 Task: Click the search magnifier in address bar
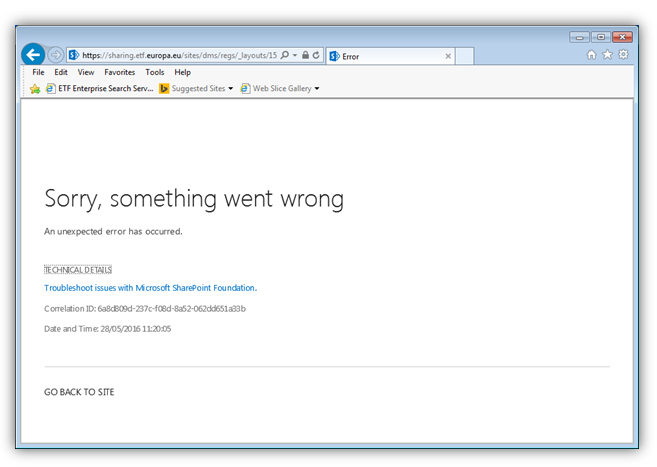point(285,56)
